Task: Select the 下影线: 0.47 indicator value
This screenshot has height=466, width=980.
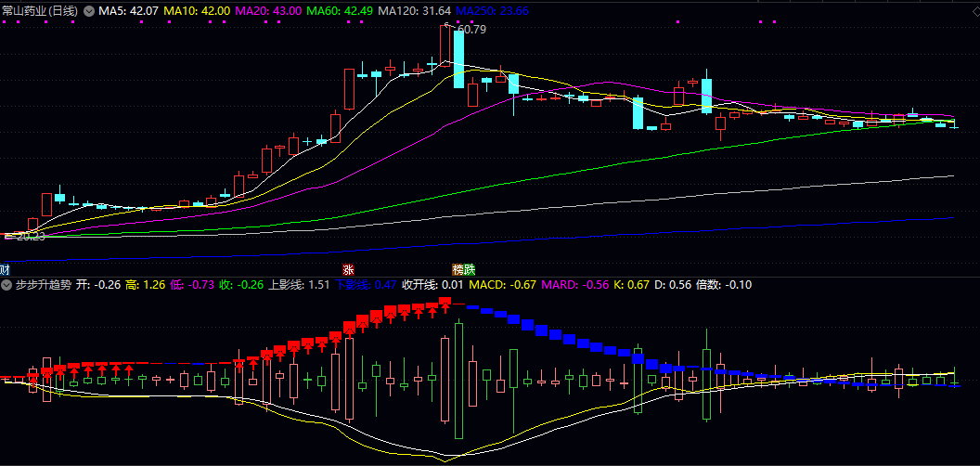Action: (x=366, y=285)
